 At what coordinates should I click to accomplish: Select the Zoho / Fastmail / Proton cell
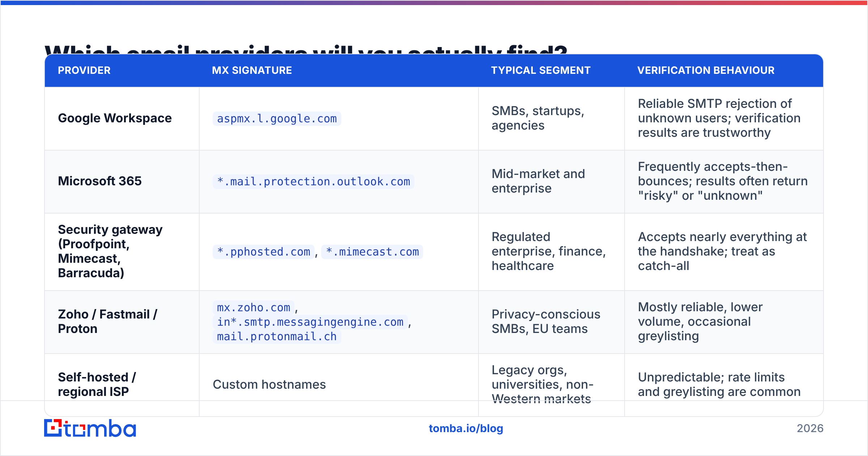[122, 322]
